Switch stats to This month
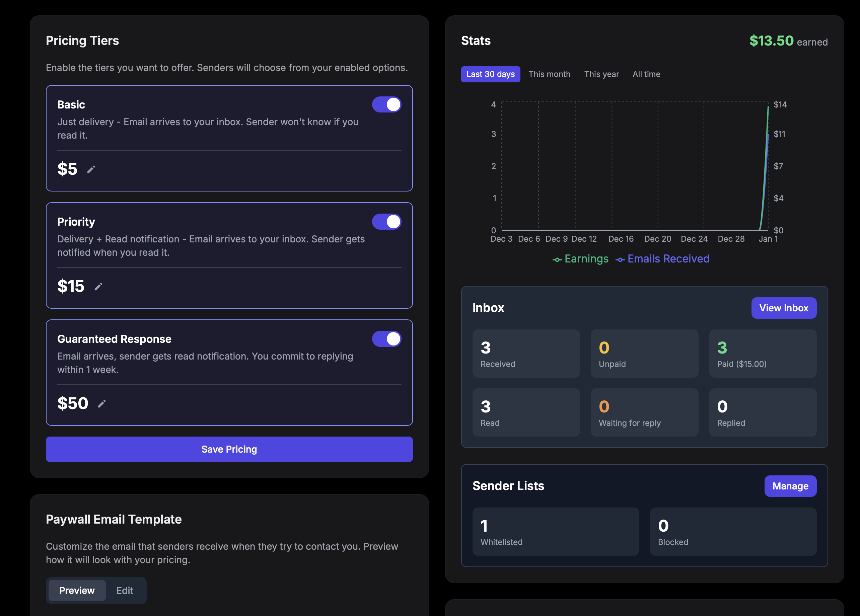The width and height of the screenshot is (860, 616). pyautogui.click(x=550, y=74)
